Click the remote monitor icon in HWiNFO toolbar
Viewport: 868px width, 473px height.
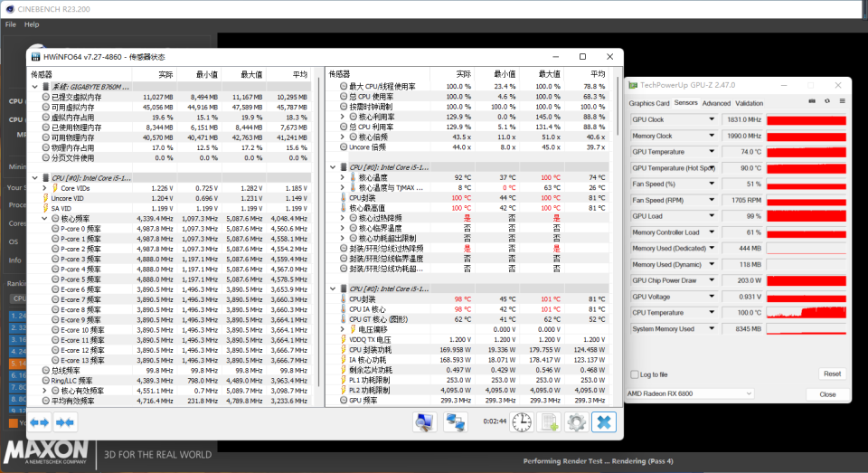point(424,421)
